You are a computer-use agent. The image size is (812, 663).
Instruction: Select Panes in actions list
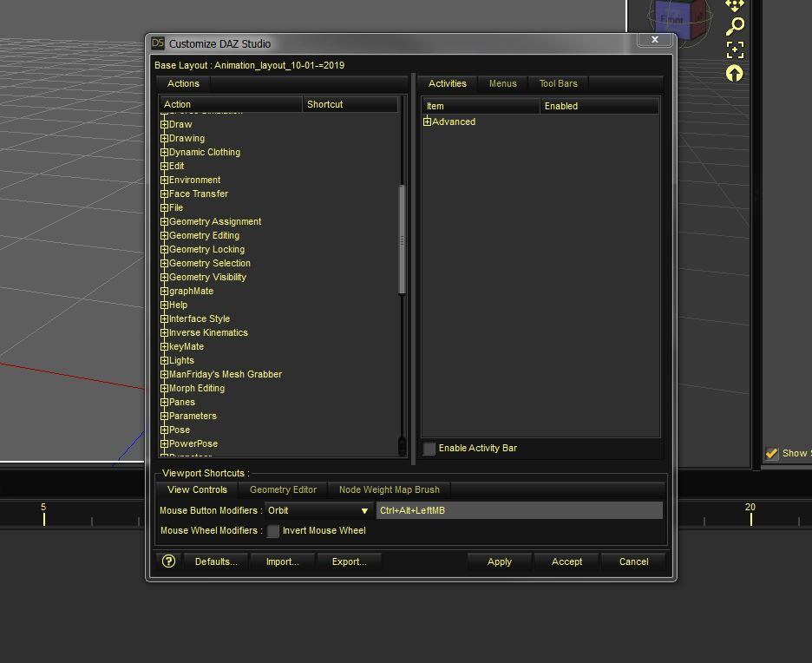coord(182,402)
